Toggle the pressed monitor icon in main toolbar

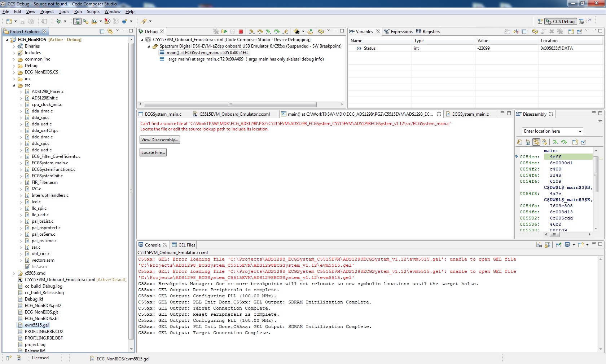(77, 22)
